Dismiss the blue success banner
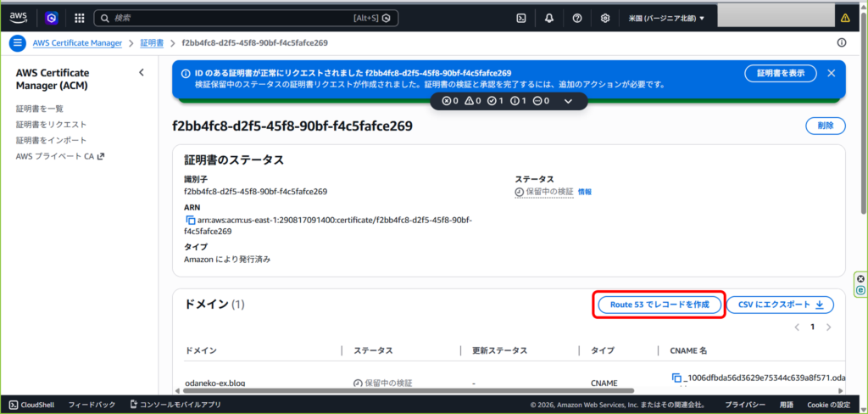 (x=832, y=74)
